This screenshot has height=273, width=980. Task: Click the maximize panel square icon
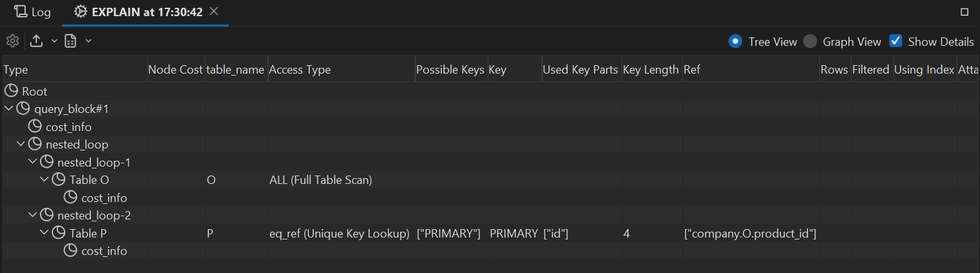pyautogui.click(x=964, y=12)
